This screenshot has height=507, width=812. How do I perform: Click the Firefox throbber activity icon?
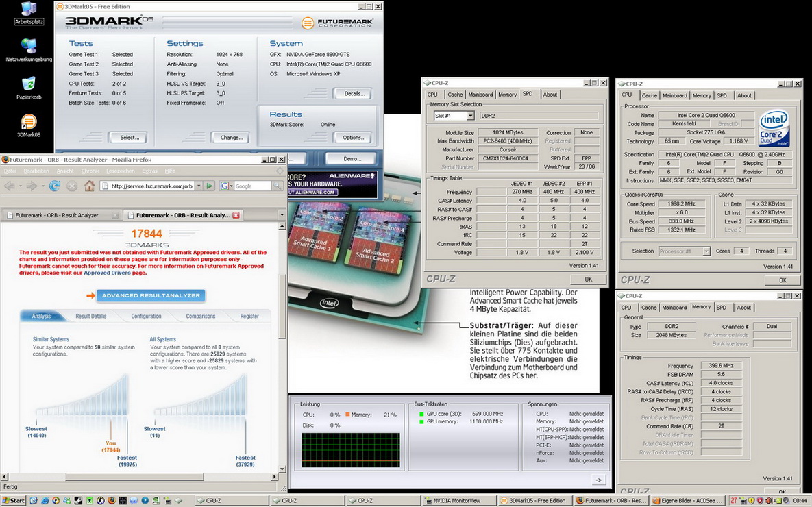(280, 171)
